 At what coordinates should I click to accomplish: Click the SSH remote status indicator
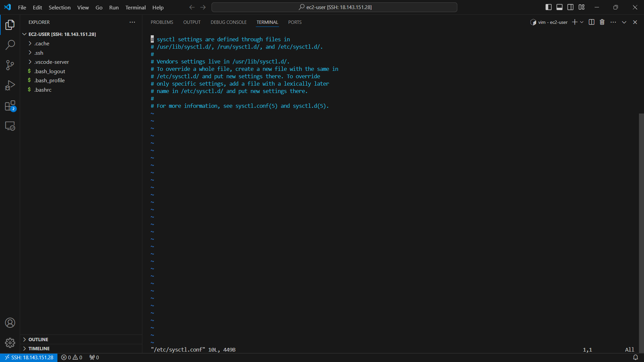click(29, 358)
